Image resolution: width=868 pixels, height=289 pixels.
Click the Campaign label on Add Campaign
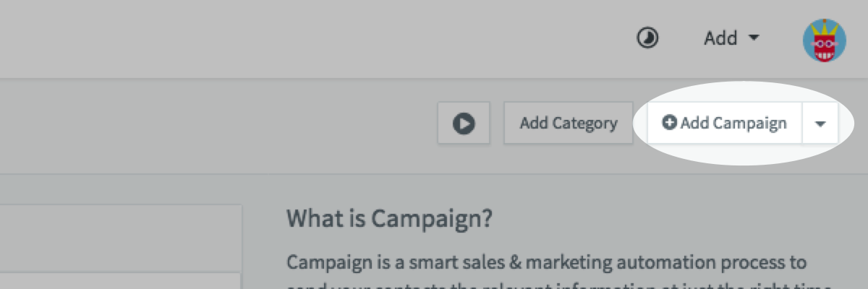[x=749, y=124]
